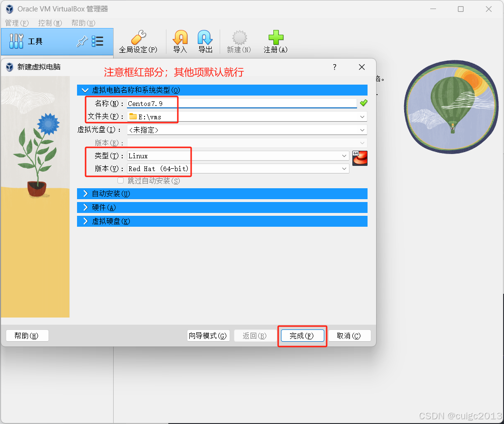Click the Red Hat OS type icon
504x424 pixels.
pos(359,158)
